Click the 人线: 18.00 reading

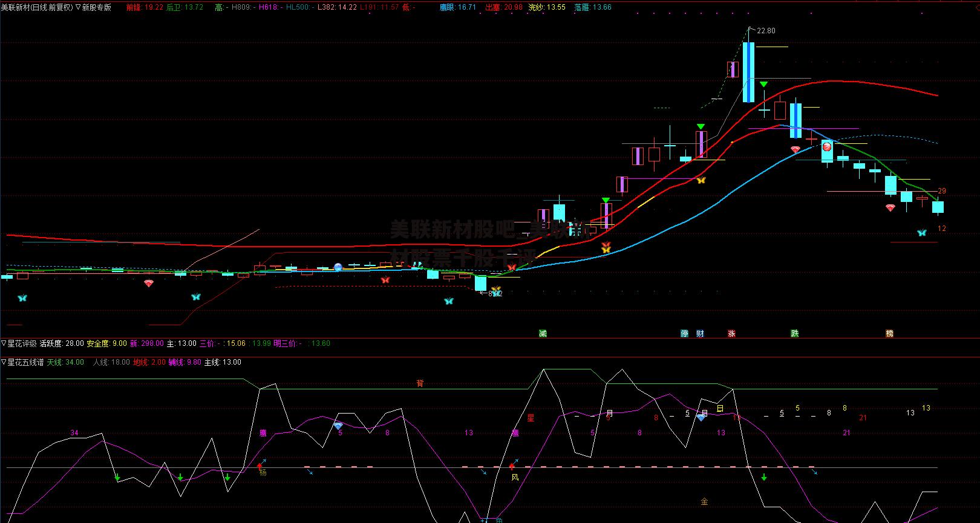111,362
